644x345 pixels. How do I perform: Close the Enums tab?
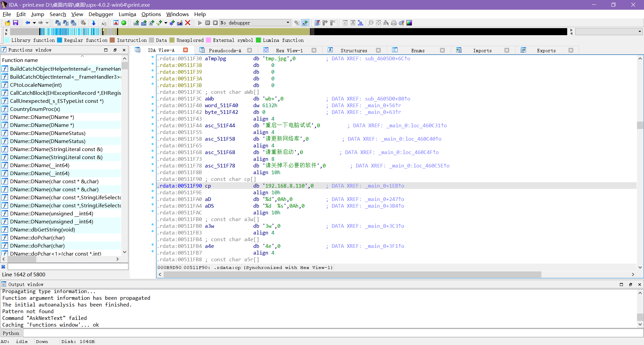pyautogui.click(x=442, y=50)
